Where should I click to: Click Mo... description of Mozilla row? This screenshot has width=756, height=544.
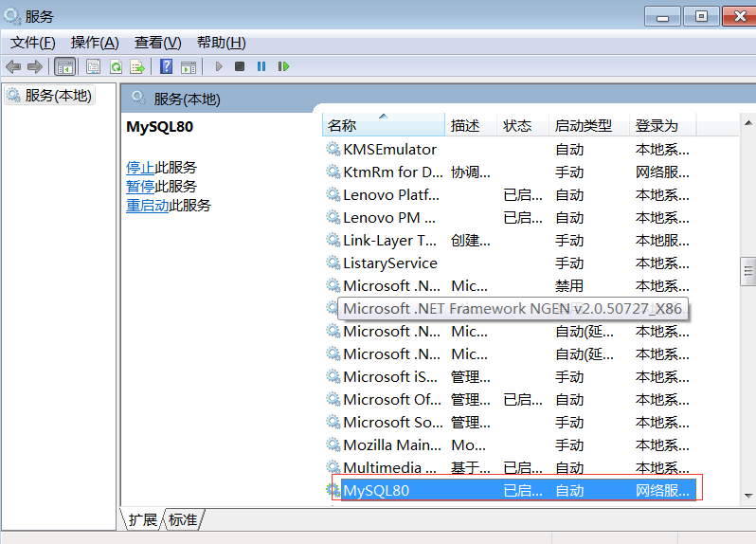coord(468,445)
